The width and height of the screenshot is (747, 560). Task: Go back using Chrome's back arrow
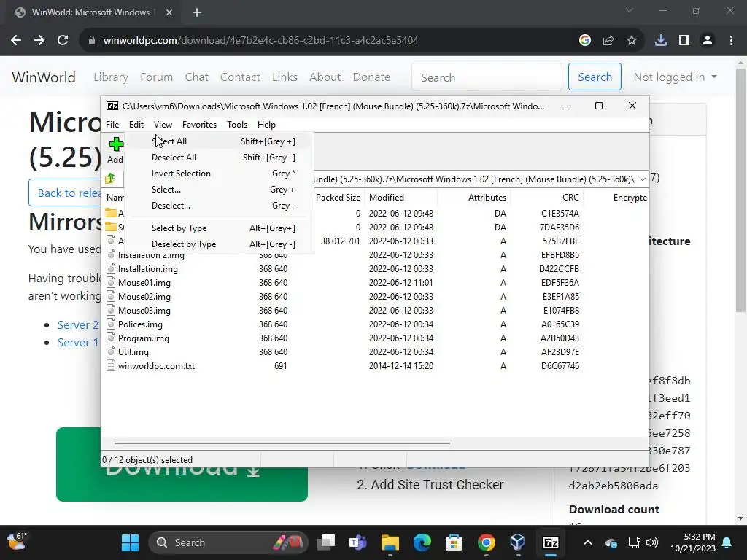coord(16,41)
